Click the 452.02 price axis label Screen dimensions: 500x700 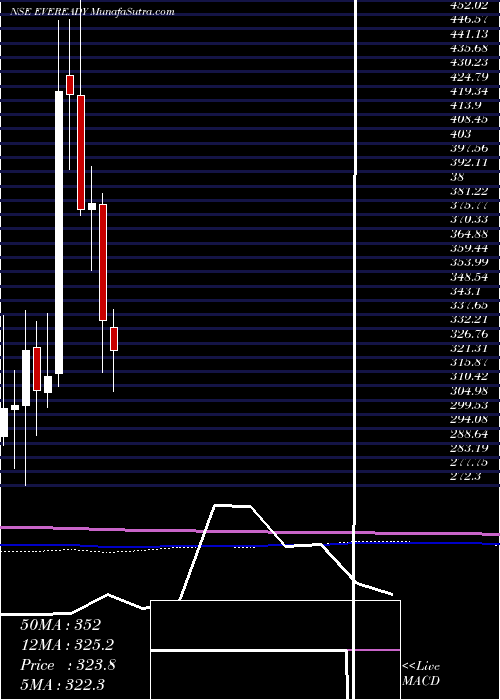(471, 5)
